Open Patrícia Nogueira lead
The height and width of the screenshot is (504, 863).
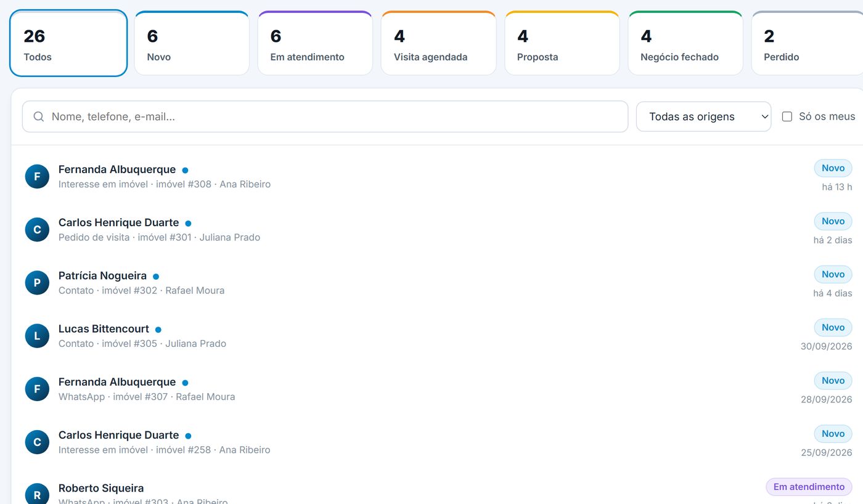coord(437,282)
